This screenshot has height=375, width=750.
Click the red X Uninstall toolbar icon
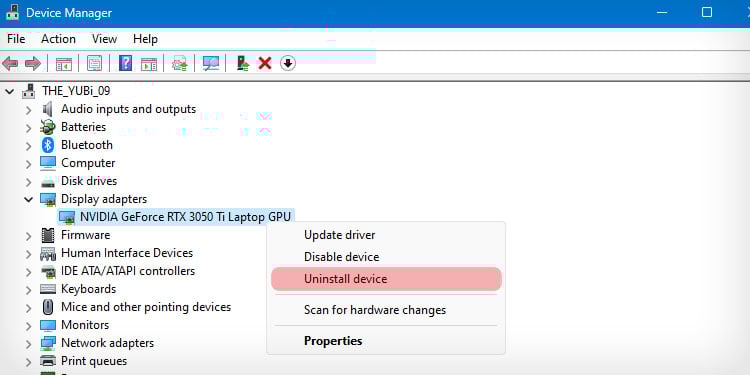click(x=265, y=63)
